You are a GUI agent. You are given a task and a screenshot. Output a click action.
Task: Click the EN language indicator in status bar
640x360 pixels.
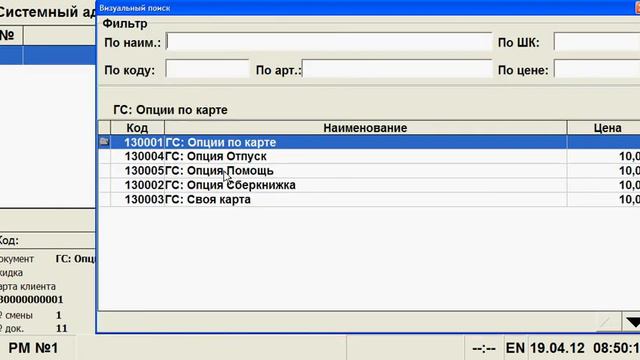pos(515,348)
